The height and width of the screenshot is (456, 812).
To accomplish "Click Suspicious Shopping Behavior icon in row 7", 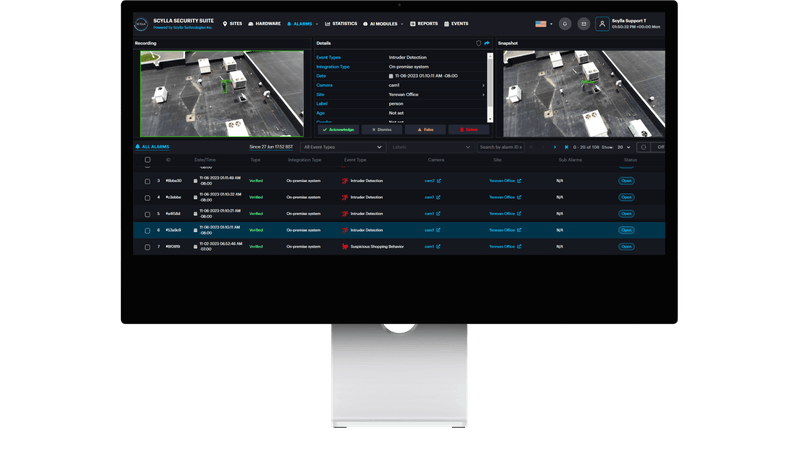I will pyautogui.click(x=345, y=247).
